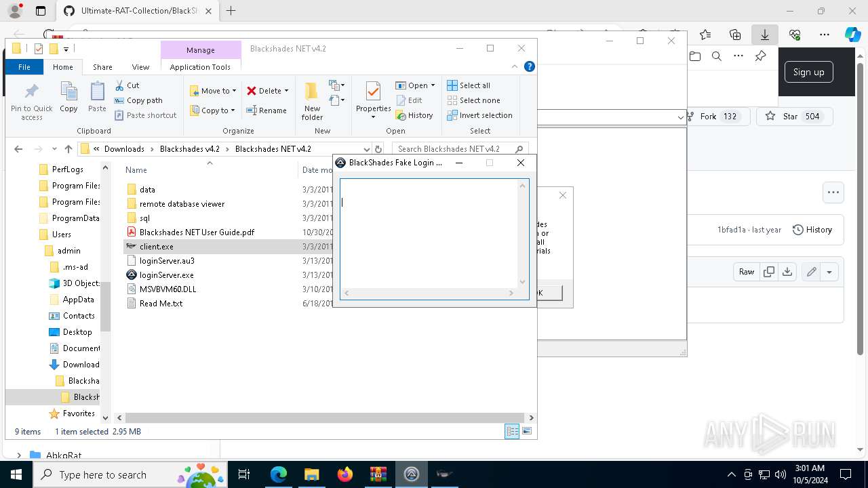Click Select none in ribbon
The height and width of the screenshot is (488, 868).
pos(473,100)
